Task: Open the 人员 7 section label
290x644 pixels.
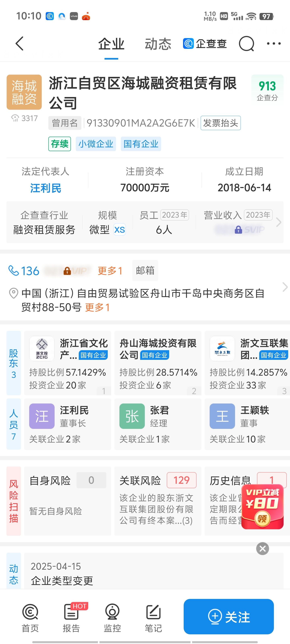Action: coord(13,424)
